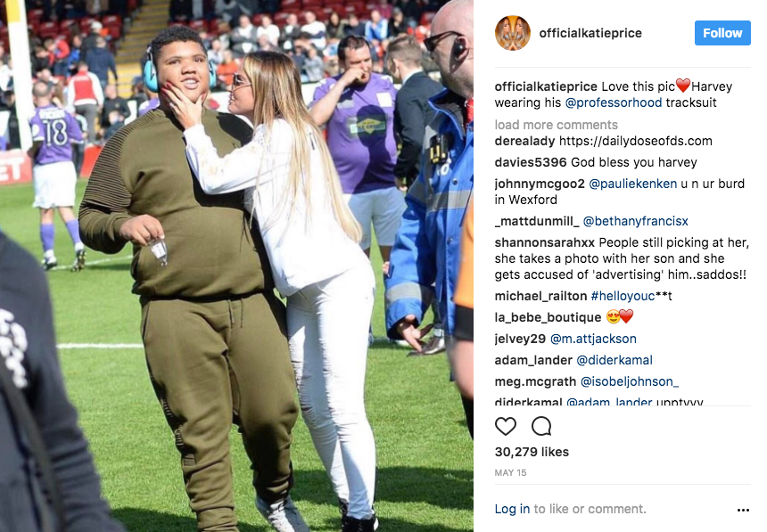
Task: Open the officialkatieprice username in header
Action: click(x=590, y=33)
